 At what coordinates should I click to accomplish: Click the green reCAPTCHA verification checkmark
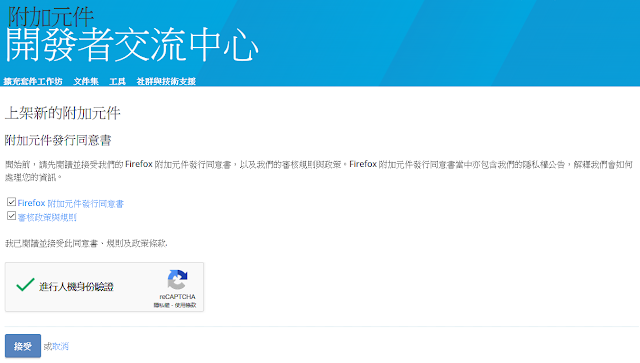25,284
